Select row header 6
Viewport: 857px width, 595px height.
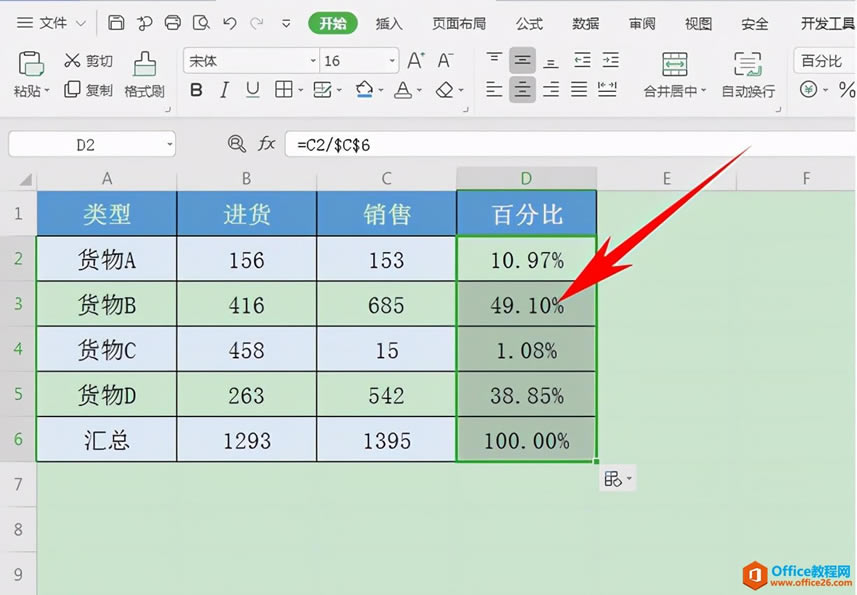18,439
